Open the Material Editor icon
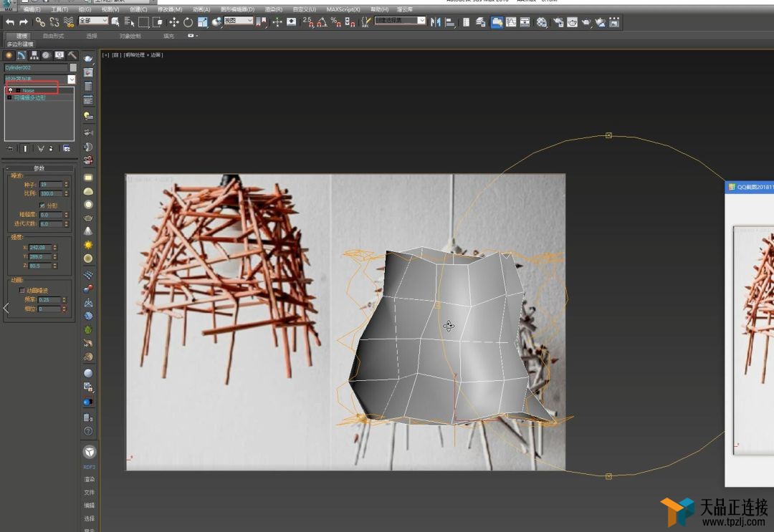The image size is (774, 532). tap(542, 21)
